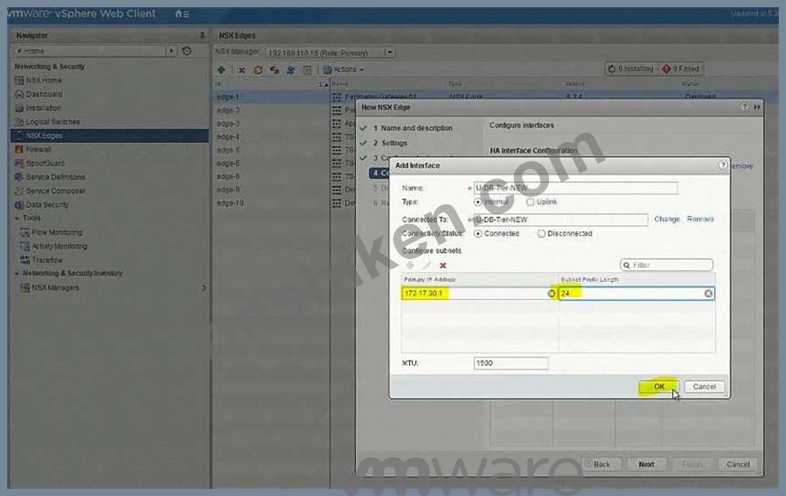Click OK in Add Interface dialog

(x=658, y=387)
